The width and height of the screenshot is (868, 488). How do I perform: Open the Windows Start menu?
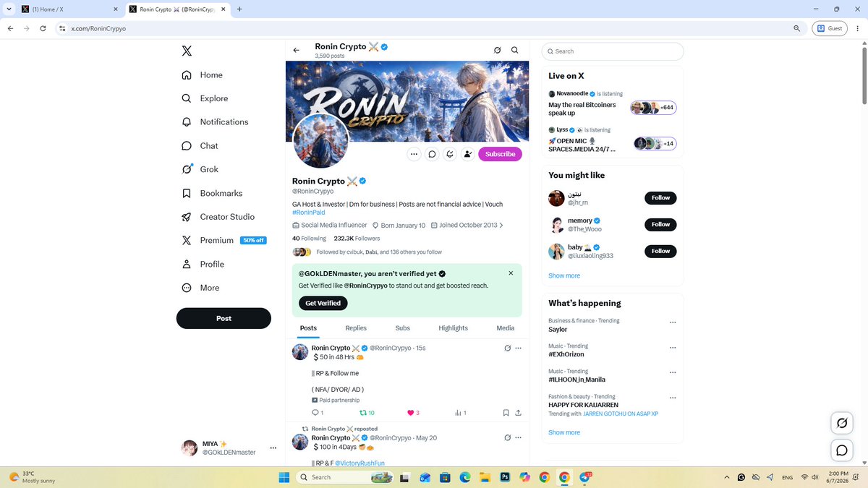(284, 477)
